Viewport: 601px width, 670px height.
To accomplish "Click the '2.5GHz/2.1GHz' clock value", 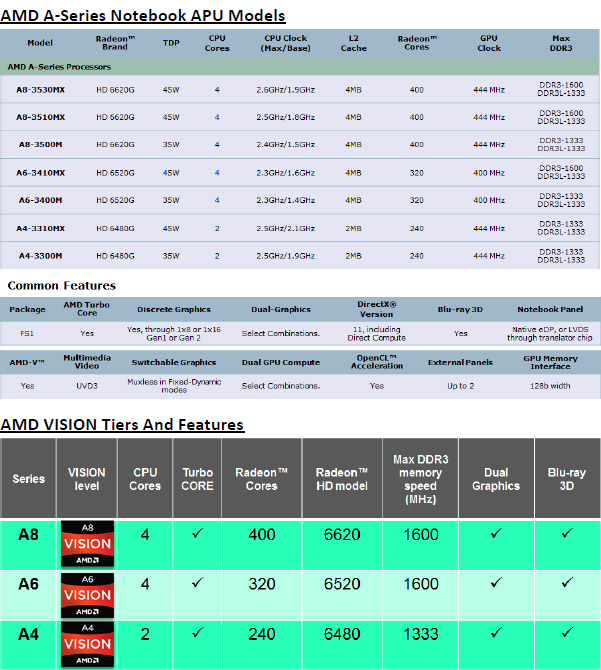I will click(285, 228).
